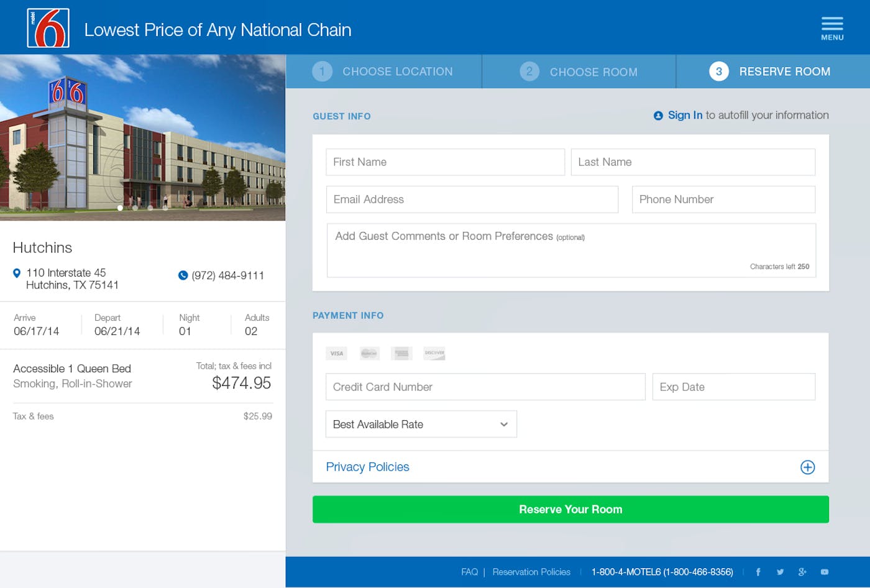
Task: Click the map pin beside hotel address
Action: coord(17,273)
